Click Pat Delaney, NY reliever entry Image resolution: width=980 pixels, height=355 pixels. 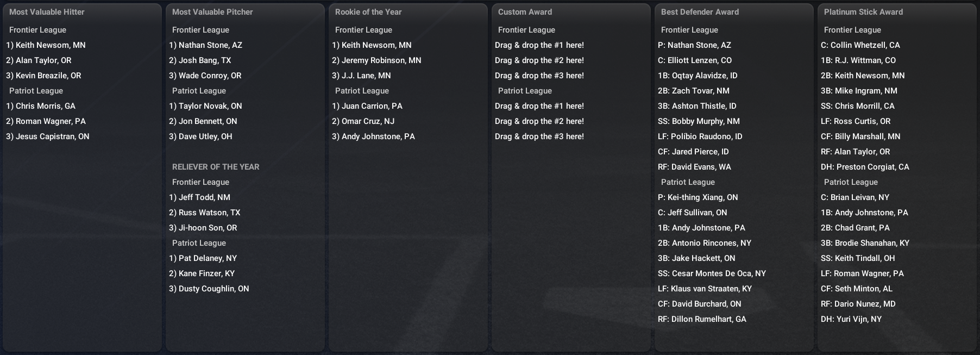[208, 258]
